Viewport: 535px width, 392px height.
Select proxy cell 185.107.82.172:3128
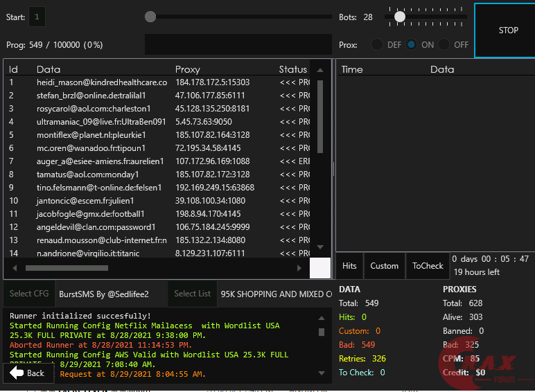[212, 175]
